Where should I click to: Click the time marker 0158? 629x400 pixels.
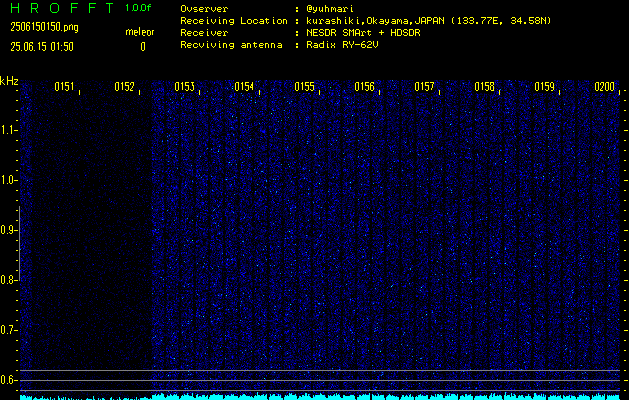click(484, 87)
